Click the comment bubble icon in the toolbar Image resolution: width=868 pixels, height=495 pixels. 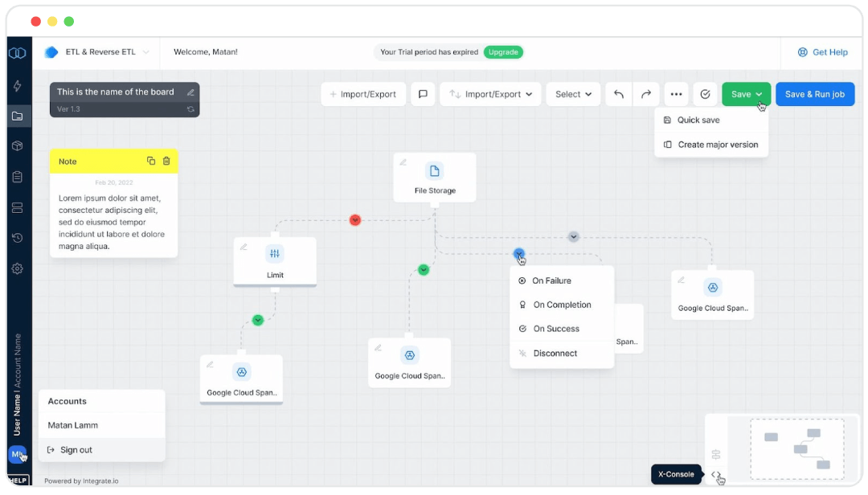tap(423, 94)
